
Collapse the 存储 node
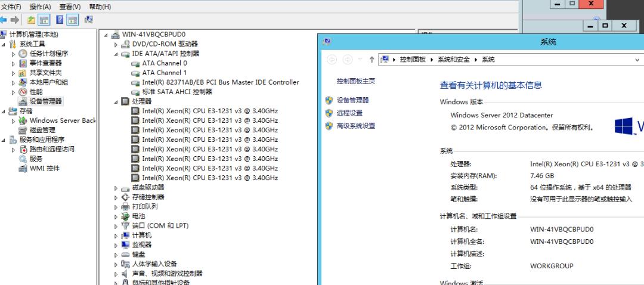click(x=4, y=111)
